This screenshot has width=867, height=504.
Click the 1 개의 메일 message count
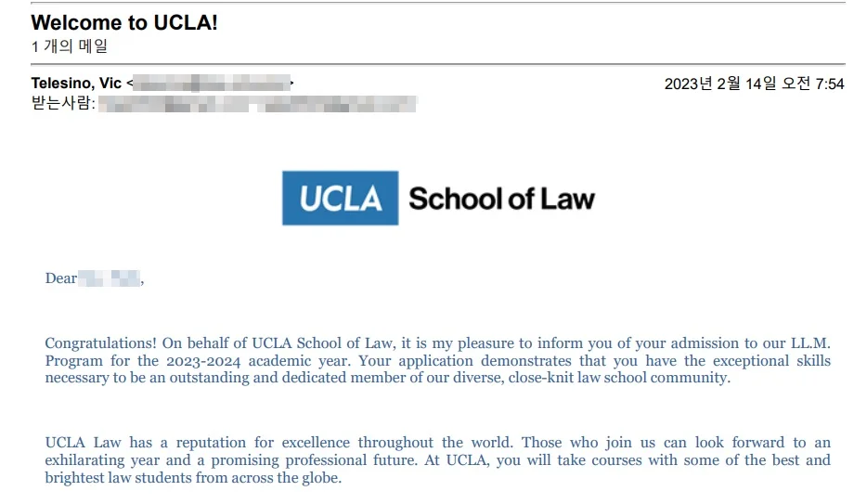pyautogui.click(x=69, y=46)
